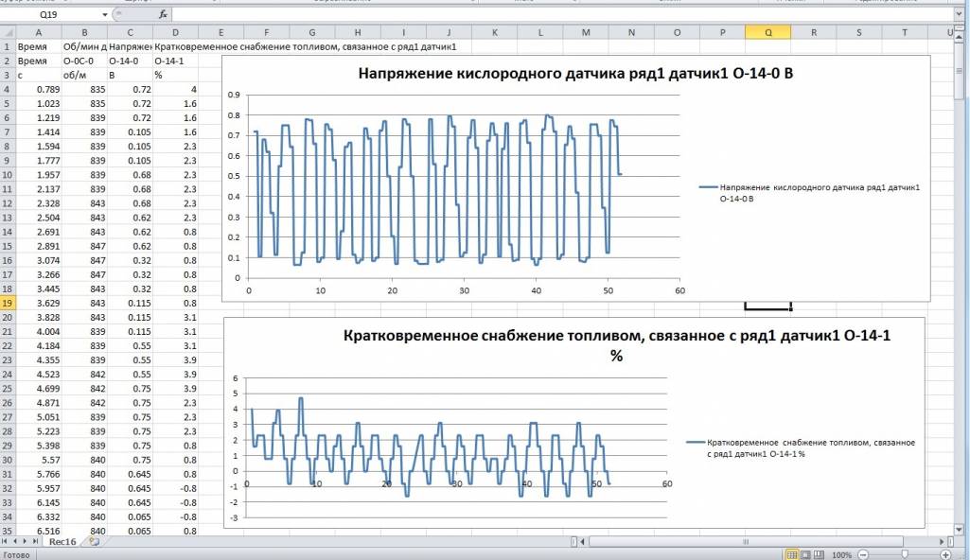Switch to the Rec16 sheet tab
Screen dimensions: 970x560
coord(62,542)
